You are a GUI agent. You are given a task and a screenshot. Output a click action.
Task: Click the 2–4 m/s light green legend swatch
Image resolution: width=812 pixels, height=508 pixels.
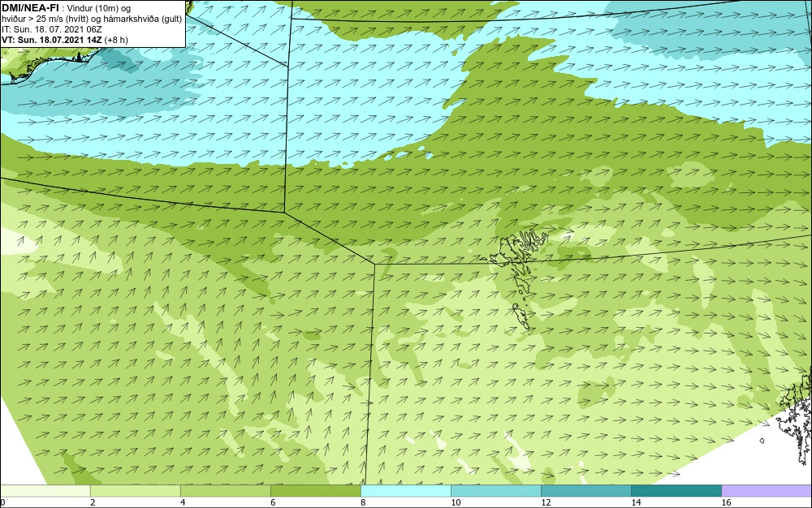[135, 491]
